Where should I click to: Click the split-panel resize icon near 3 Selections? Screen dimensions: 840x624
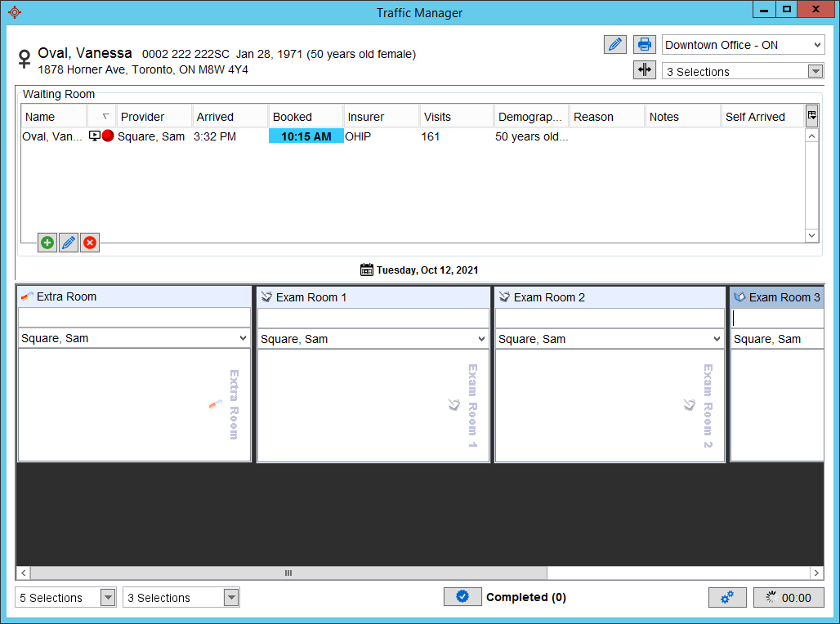click(x=645, y=70)
